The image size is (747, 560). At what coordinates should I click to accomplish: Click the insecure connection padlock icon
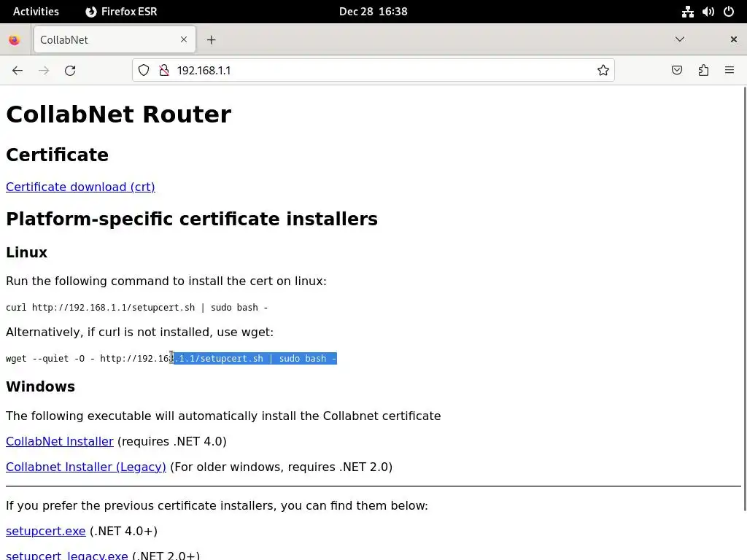click(164, 71)
